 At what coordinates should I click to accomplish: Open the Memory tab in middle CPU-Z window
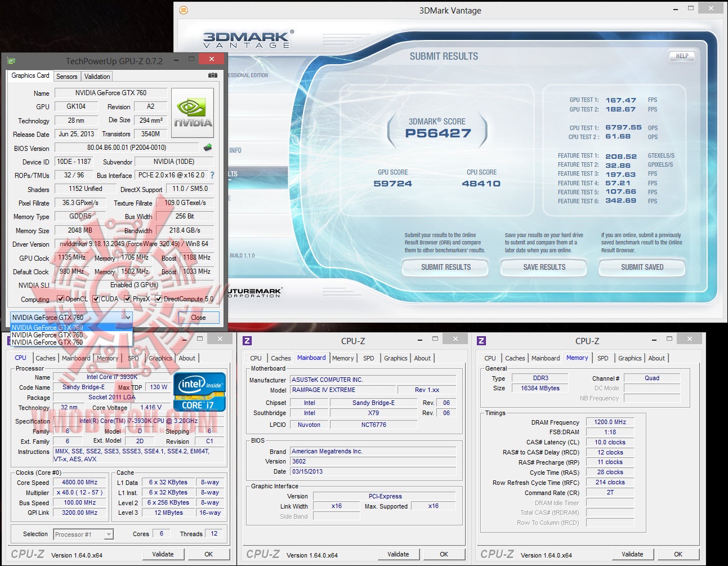click(x=343, y=358)
